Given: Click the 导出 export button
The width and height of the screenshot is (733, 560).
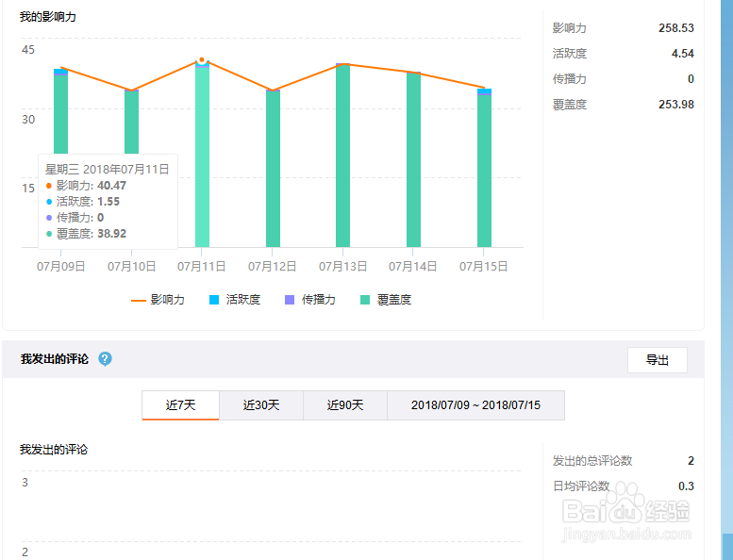Looking at the screenshot, I should [657, 360].
